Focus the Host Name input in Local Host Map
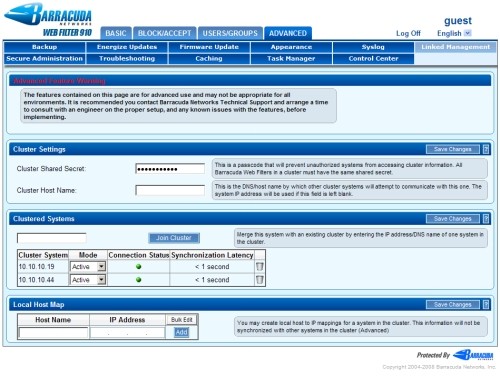This screenshot has width=500, height=376. click(x=54, y=333)
